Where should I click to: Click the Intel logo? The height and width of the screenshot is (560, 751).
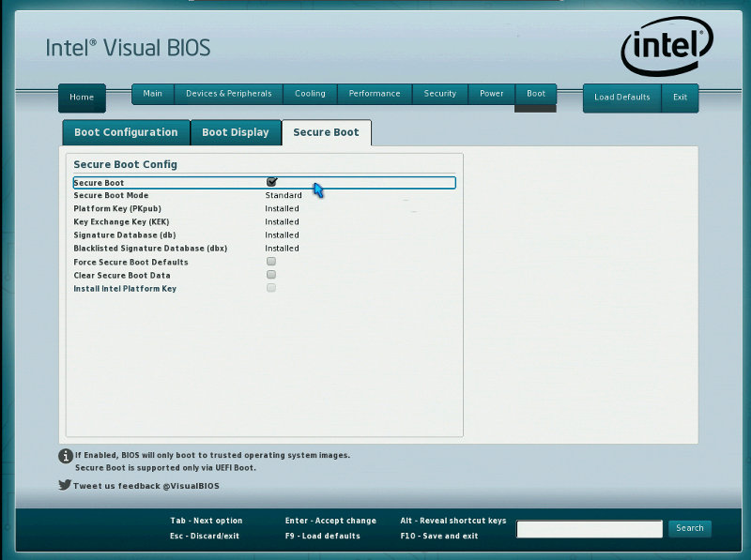point(667,42)
